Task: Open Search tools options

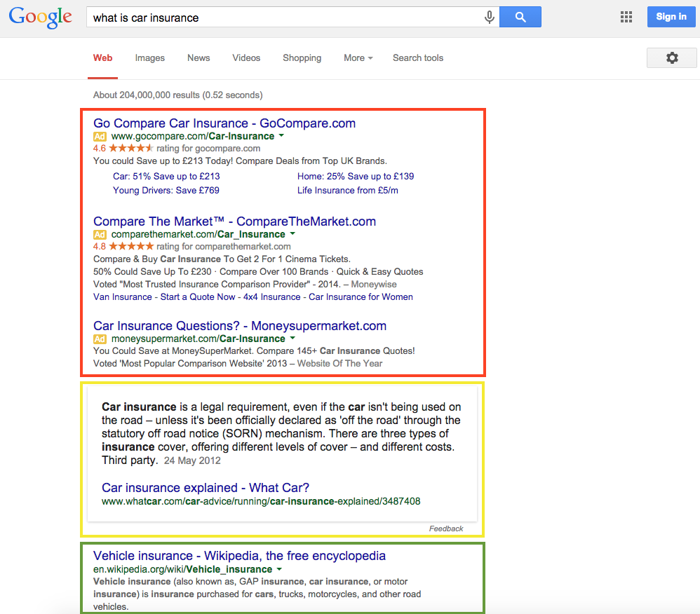Action: pos(417,58)
